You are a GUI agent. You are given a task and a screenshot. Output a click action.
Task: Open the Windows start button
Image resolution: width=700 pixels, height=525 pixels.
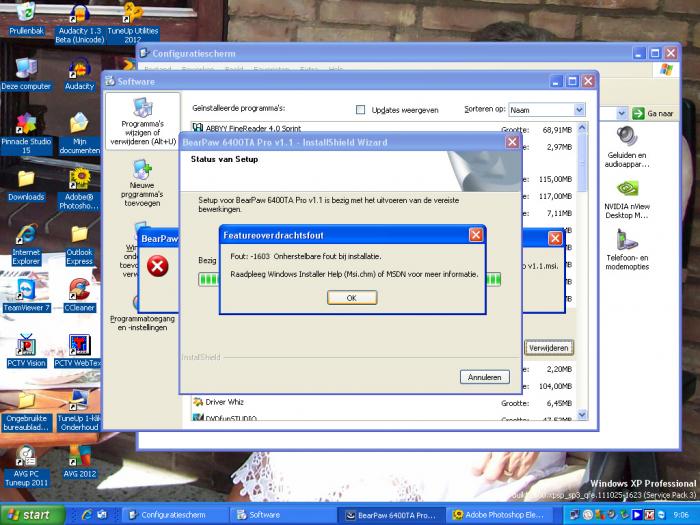coord(32,515)
